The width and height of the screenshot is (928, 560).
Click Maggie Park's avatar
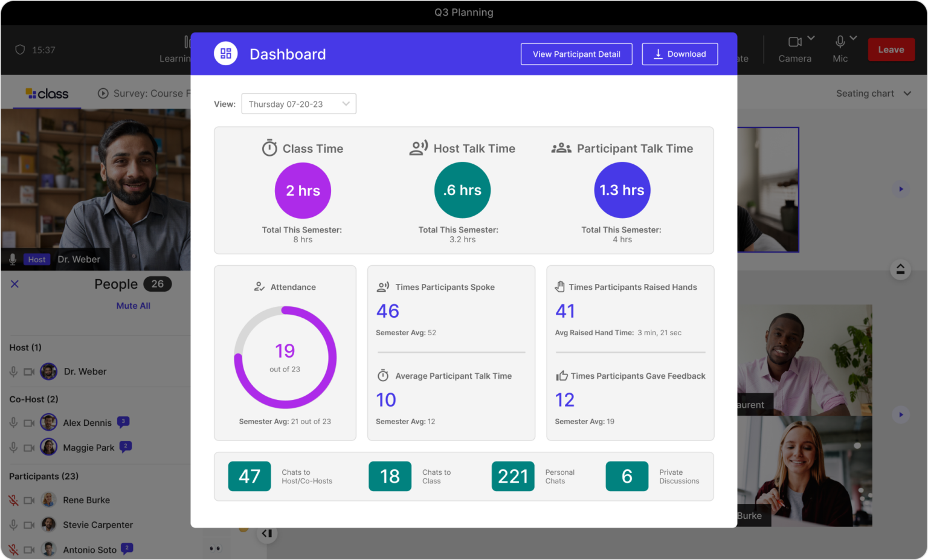point(49,447)
